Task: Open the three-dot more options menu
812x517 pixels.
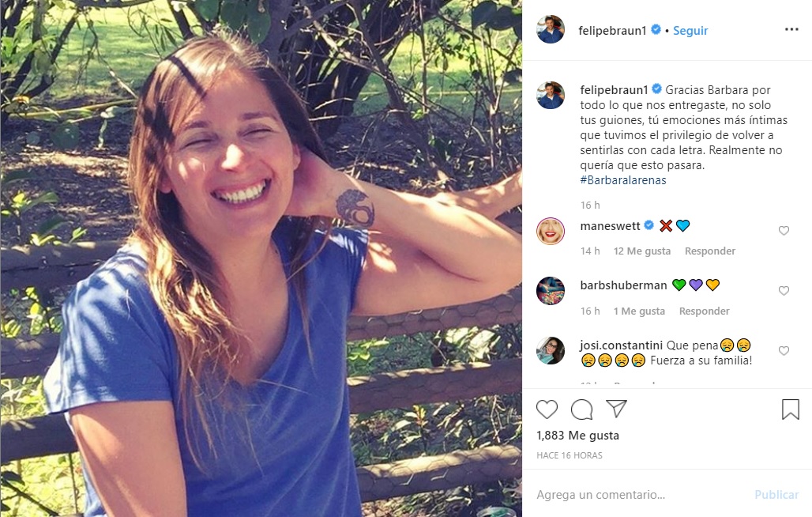Action: (791, 30)
